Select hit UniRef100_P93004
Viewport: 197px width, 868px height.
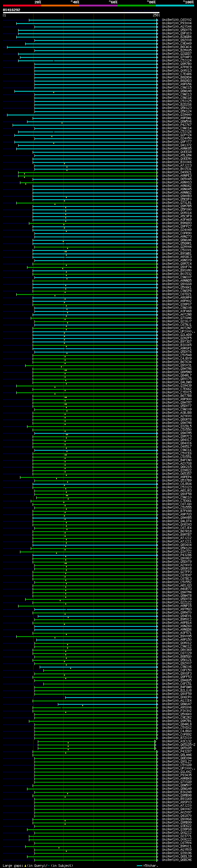point(177,23)
